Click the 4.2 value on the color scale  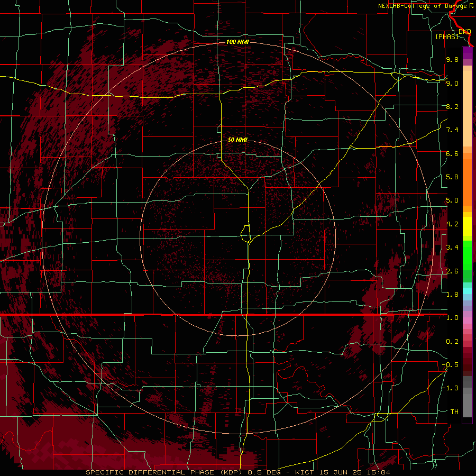click(x=452, y=224)
